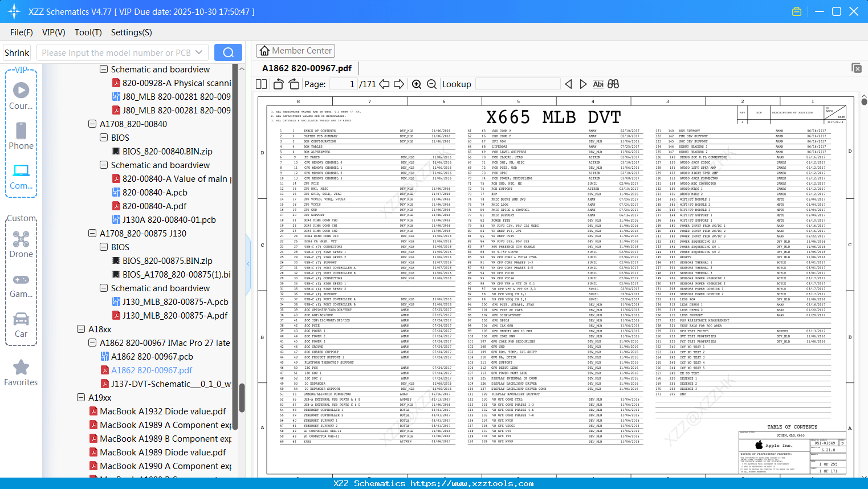
Task: Rotate the page counterclockwise
Action: coord(279,84)
